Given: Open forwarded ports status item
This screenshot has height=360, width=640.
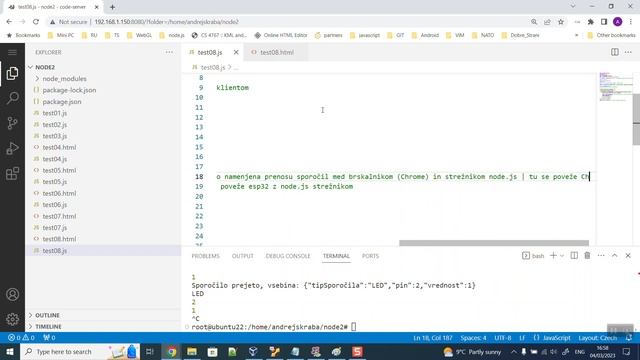Looking at the screenshot, I should click(x=49, y=338).
